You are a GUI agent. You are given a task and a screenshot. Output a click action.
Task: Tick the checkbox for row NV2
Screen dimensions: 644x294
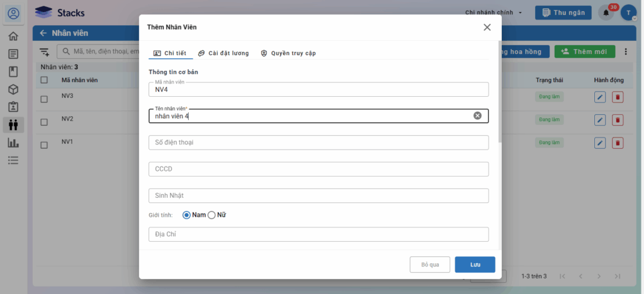pos(44,122)
